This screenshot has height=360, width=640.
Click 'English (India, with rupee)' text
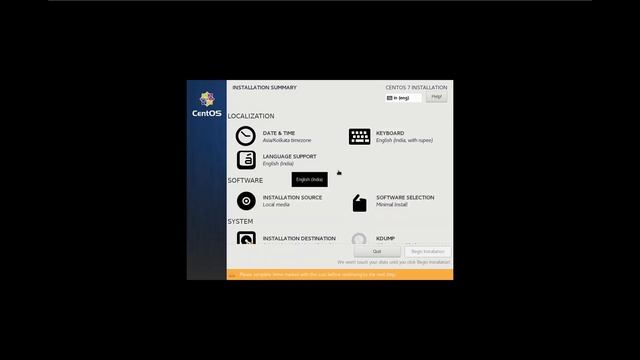coord(404,140)
